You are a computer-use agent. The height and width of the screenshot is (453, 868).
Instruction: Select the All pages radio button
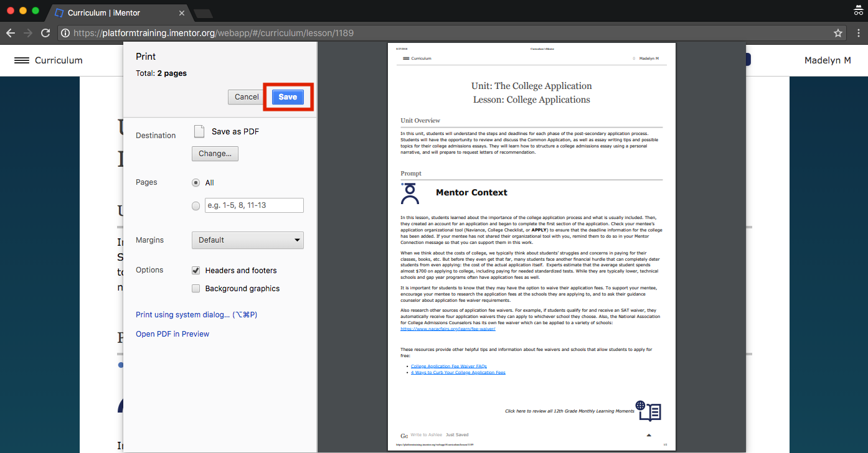[x=196, y=183]
